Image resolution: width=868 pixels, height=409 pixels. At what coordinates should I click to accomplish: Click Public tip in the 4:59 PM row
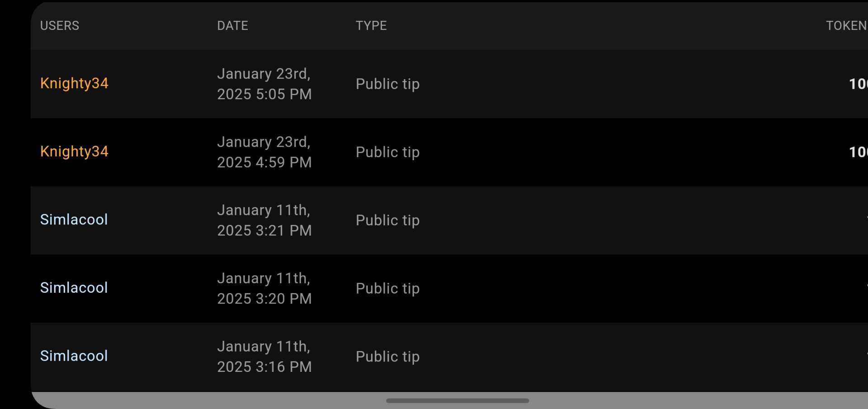click(387, 152)
